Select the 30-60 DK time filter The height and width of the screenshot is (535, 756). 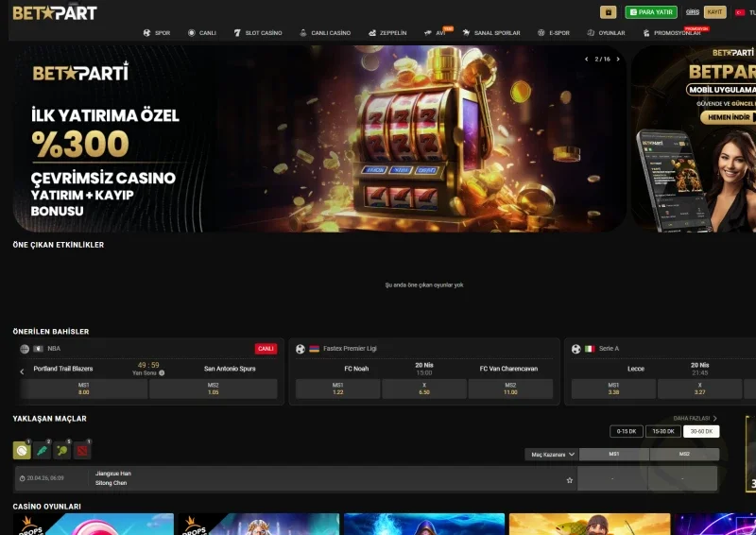point(701,431)
